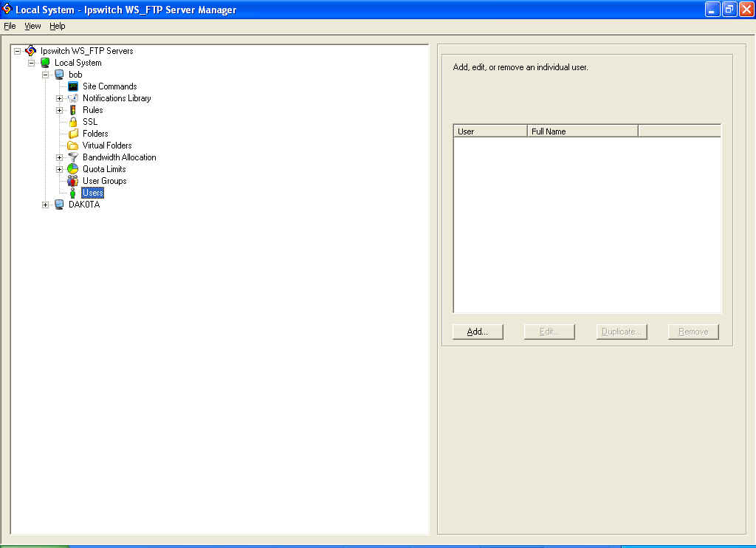The image size is (756, 548).
Task: Restore down the Server Manager window
Action: [x=729, y=9]
